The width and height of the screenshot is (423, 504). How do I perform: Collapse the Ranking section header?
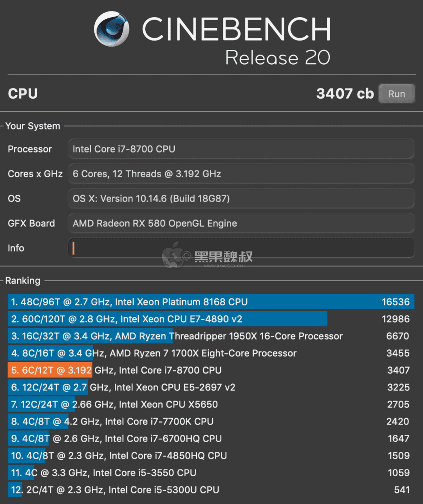(x=23, y=281)
